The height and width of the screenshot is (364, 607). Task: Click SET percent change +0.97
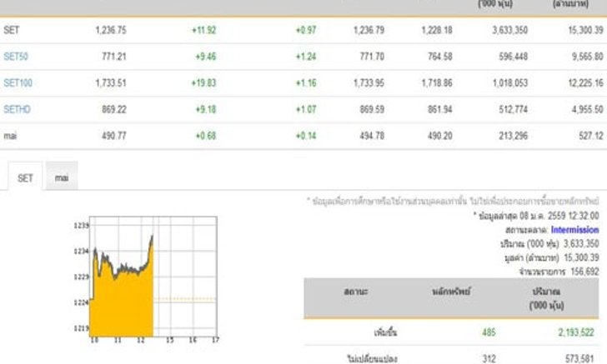coord(306,30)
